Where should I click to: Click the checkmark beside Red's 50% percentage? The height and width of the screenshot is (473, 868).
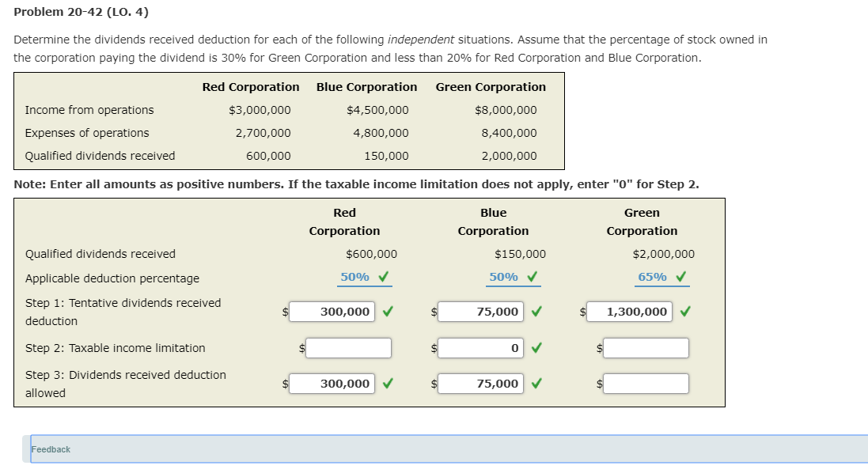pyautogui.click(x=385, y=276)
